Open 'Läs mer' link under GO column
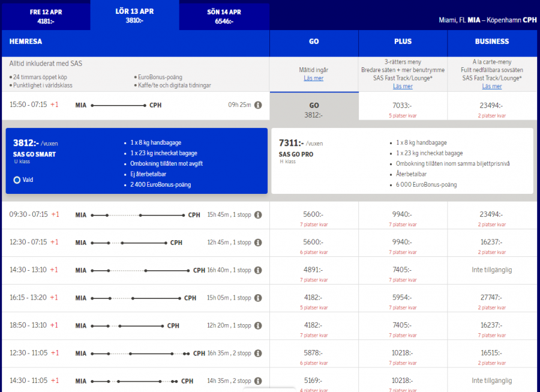540x392 pixels. tap(314, 78)
